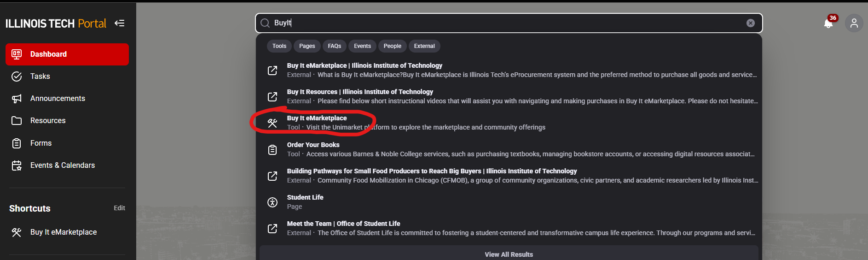Click into the search box containing BuyIt
The width and height of the screenshot is (868, 260).
coord(509,23)
